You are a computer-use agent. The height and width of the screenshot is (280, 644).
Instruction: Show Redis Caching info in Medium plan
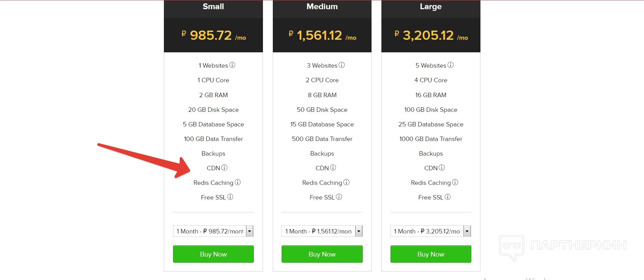346,182
